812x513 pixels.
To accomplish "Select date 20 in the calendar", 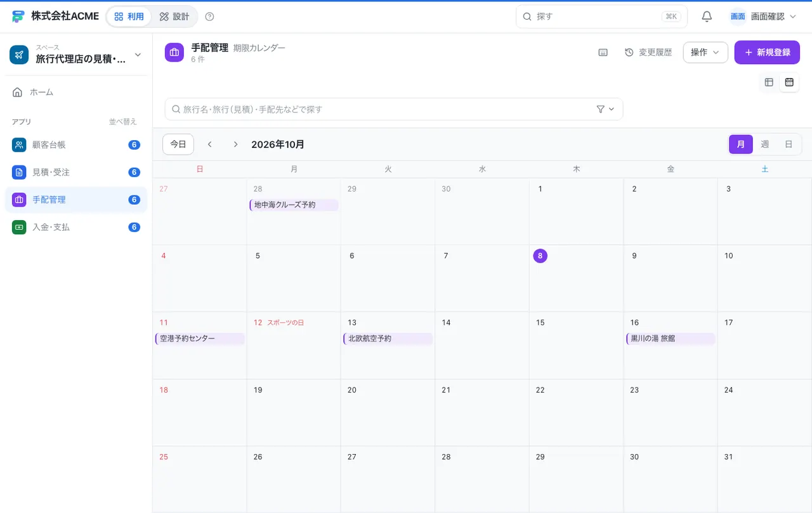I will pyautogui.click(x=352, y=390).
